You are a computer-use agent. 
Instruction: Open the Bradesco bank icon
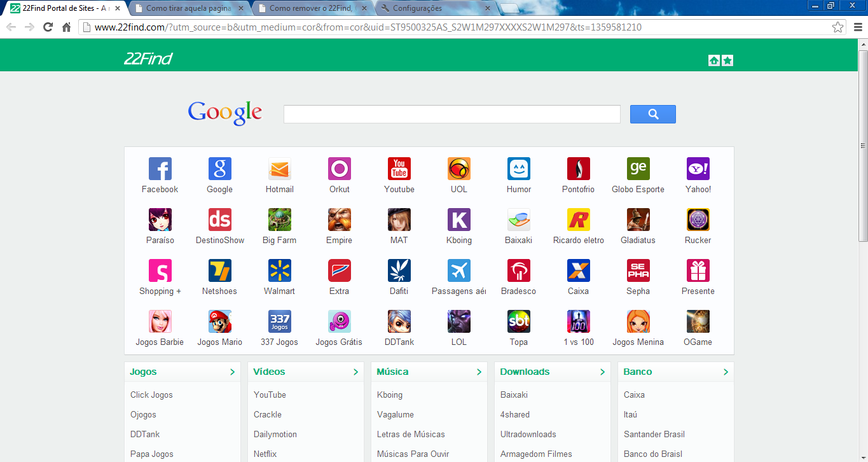pyautogui.click(x=519, y=270)
